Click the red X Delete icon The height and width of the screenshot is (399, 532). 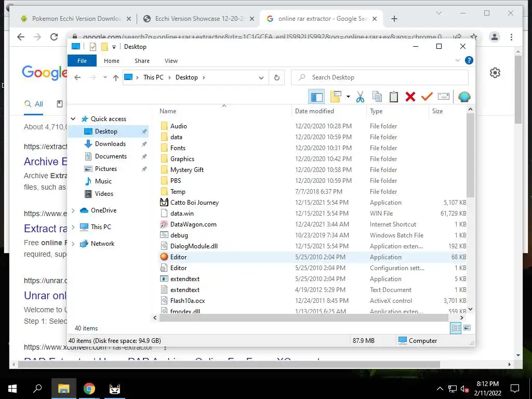coord(410,97)
